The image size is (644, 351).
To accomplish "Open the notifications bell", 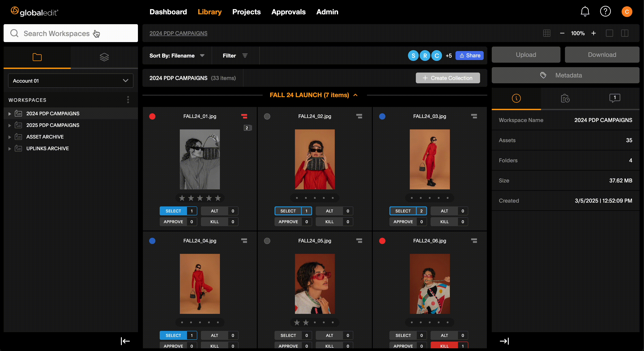I will [585, 11].
